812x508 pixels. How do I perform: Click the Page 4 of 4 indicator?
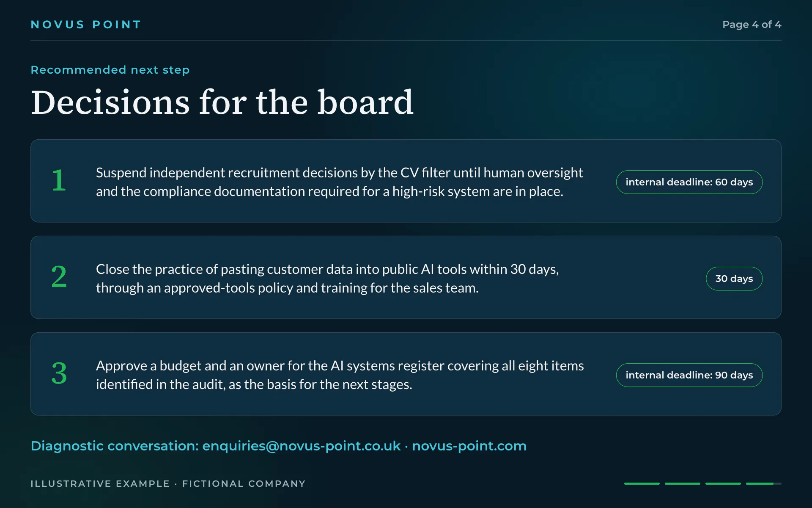point(752,25)
